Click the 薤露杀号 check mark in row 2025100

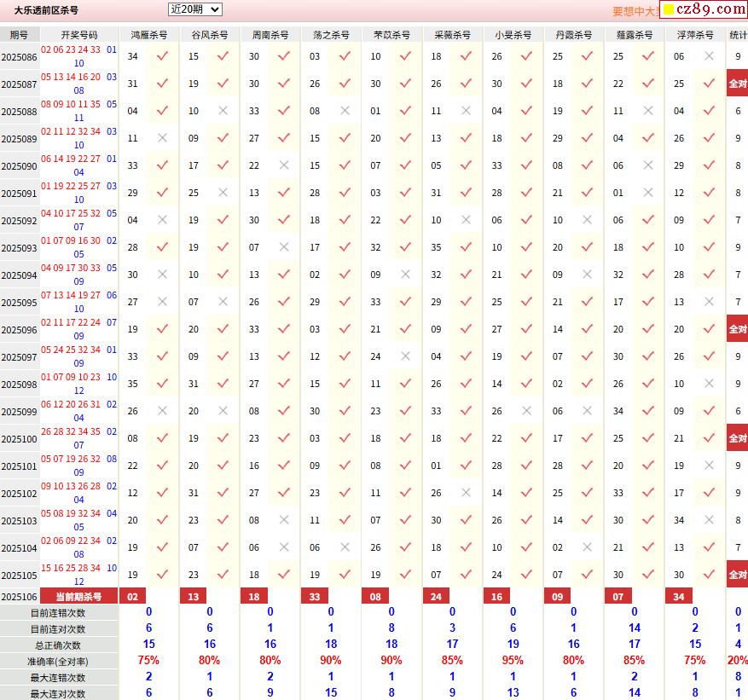(648, 437)
